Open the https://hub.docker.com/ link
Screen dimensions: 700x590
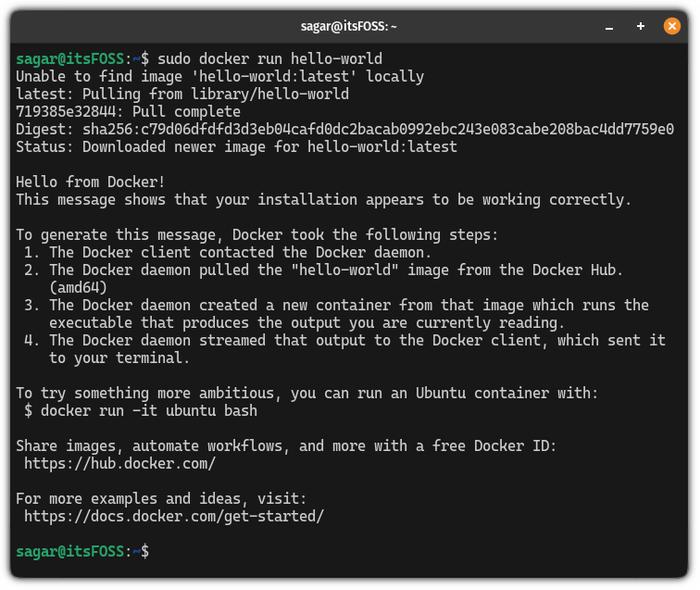coord(120,464)
